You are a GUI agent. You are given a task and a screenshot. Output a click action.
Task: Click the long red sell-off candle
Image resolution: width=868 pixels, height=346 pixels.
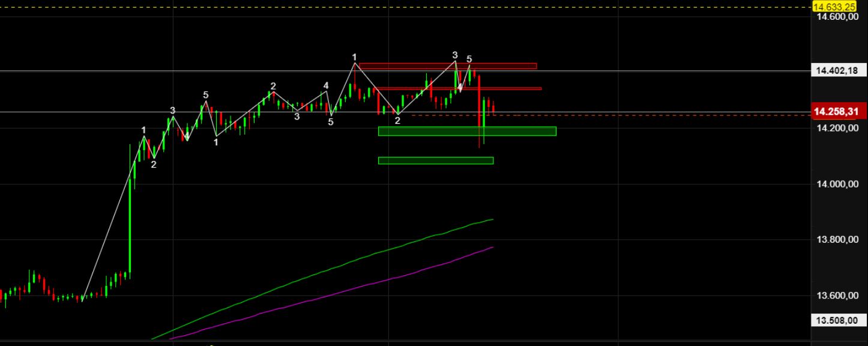481,111
